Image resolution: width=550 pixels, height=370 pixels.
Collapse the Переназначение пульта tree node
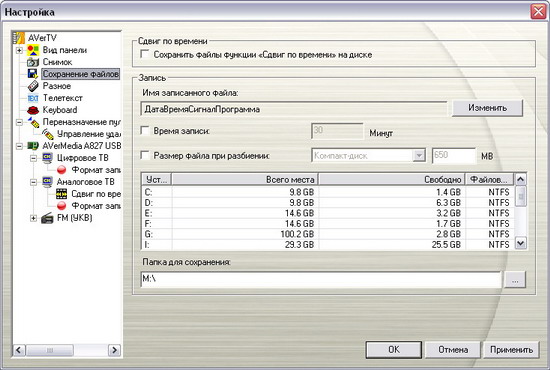[x=19, y=122]
